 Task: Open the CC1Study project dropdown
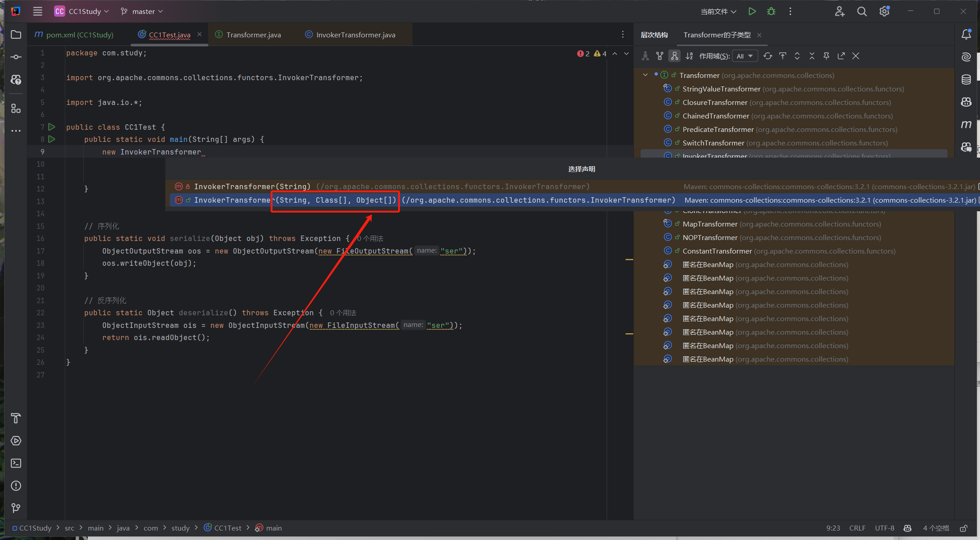point(82,11)
